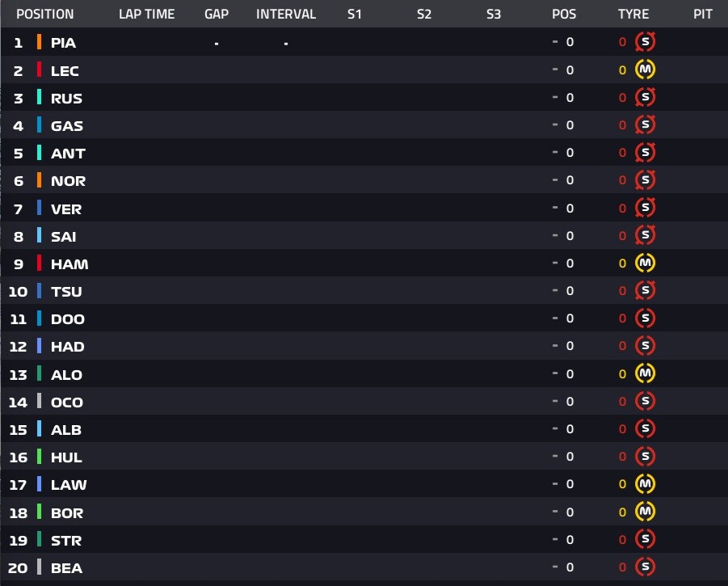
Task: Click BEA's soft tyre icon
Action: [645, 567]
